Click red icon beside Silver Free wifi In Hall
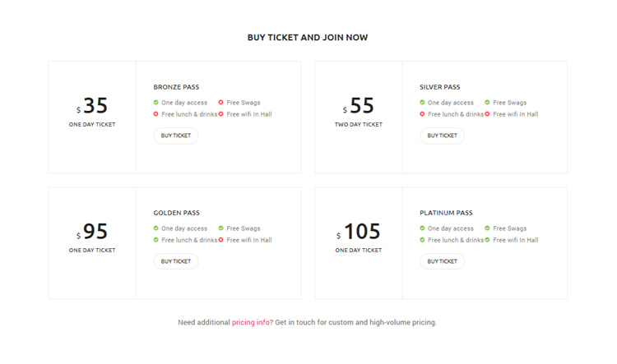 [x=487, y=114]
